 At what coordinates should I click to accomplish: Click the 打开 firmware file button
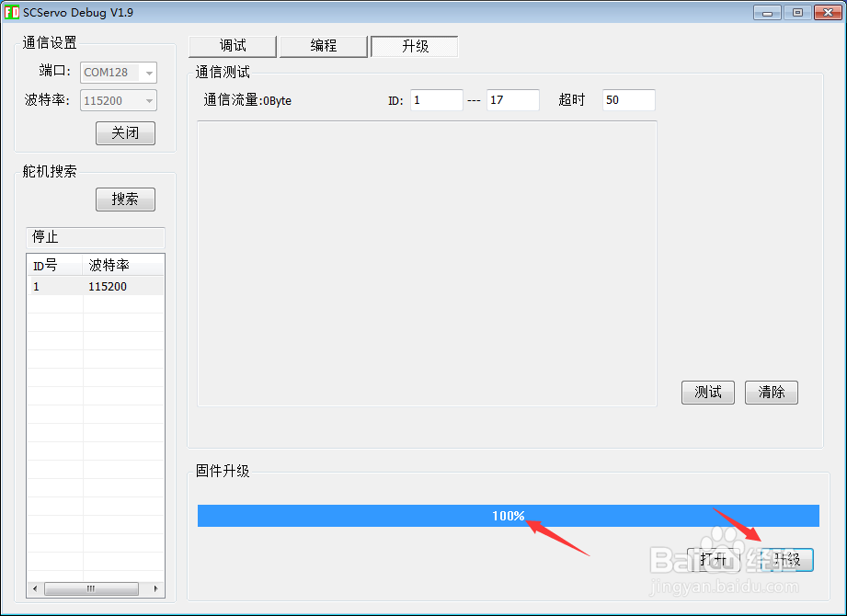(713, 559)
